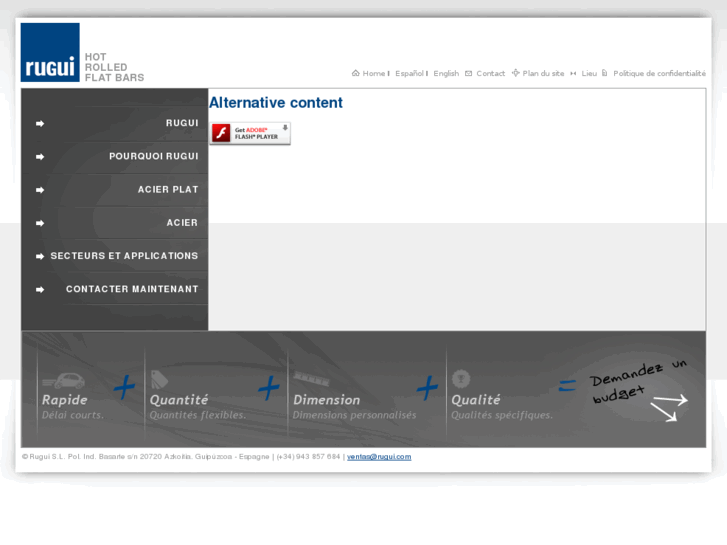Click the ventas@rugui.com email link
Image resolution: width=727 pixels, height=545 pixels.
pyautogui.click(x=379, y=457)
